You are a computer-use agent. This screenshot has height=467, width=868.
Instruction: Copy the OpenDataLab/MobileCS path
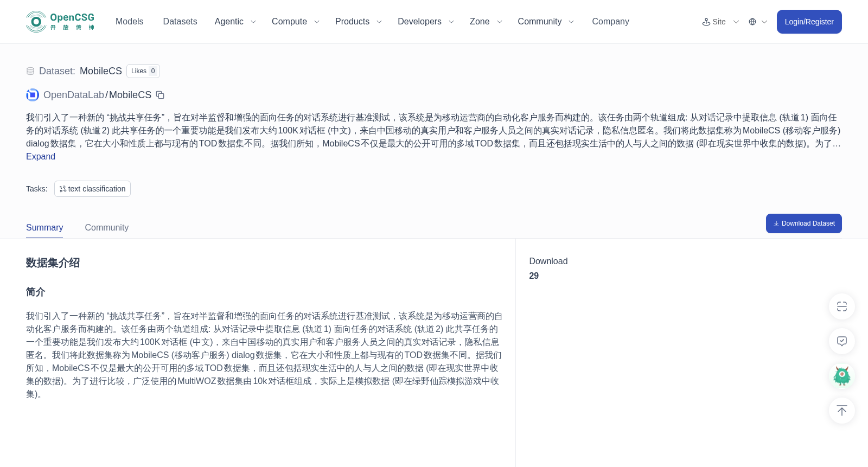point(160,95)
